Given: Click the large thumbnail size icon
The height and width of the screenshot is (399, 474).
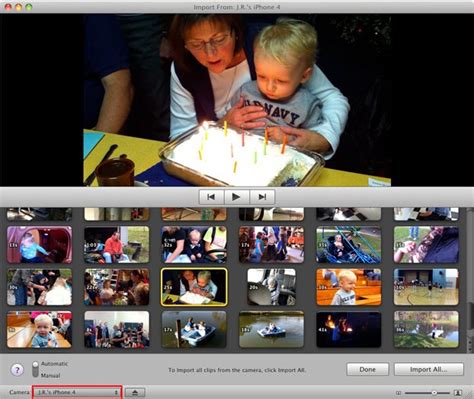Looking at the screenshot, I should pos(458,393).
